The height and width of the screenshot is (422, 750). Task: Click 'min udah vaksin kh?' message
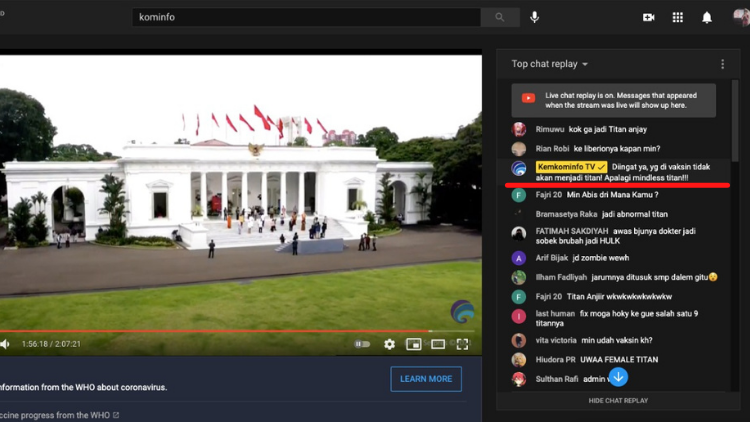pyautogui.click(x=617, y=340)
